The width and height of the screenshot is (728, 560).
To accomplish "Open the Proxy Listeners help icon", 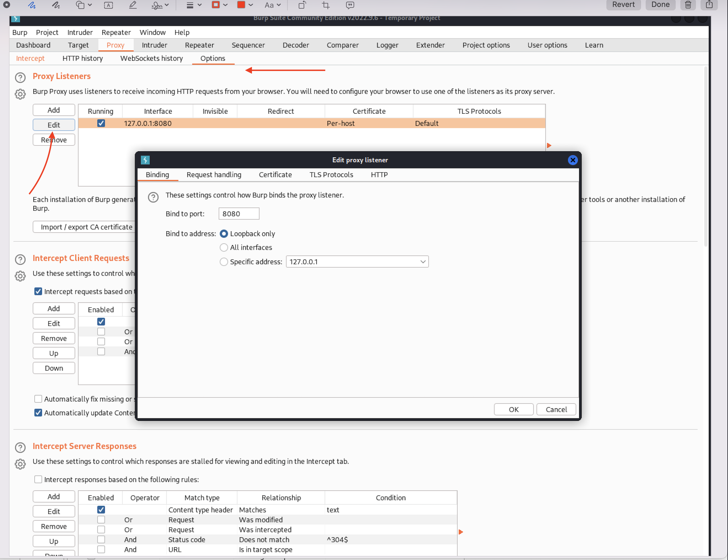I will tap(20, 77).
